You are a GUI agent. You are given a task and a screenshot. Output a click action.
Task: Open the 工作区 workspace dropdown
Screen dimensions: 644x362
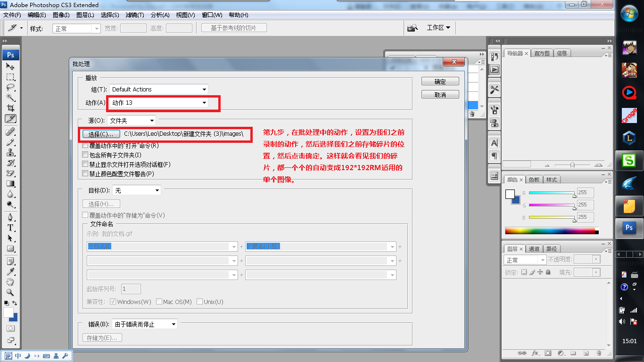coord(438,28)
